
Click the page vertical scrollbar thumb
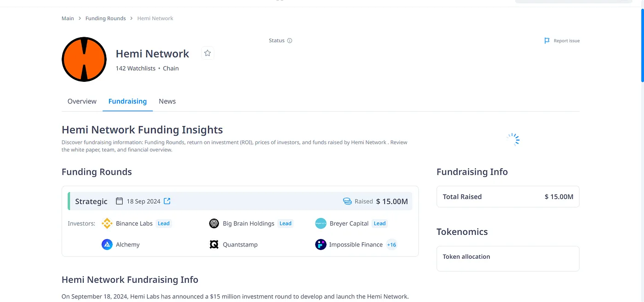(x=642, y=45)
